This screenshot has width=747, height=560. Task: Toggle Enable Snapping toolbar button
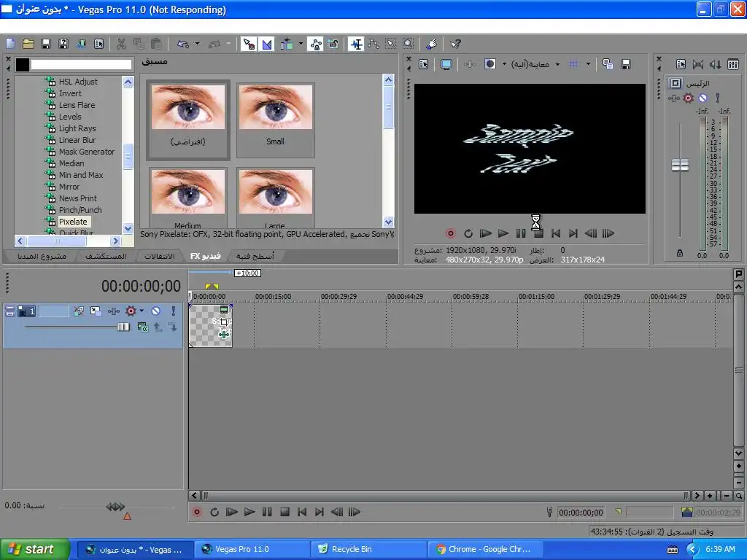(x=249, y=44)
